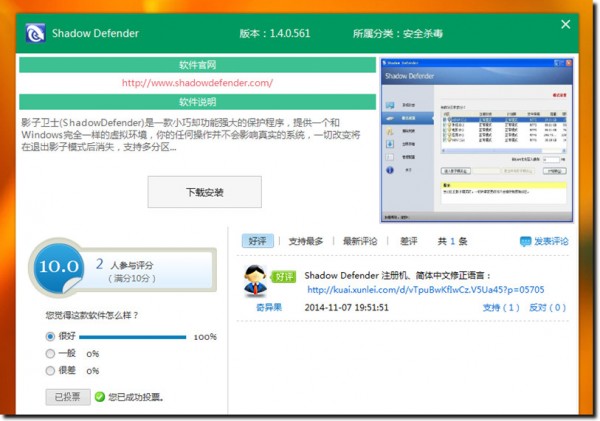Click the 很好 100% rating progress bar
The image size is (600, 421).
[132, 337]
